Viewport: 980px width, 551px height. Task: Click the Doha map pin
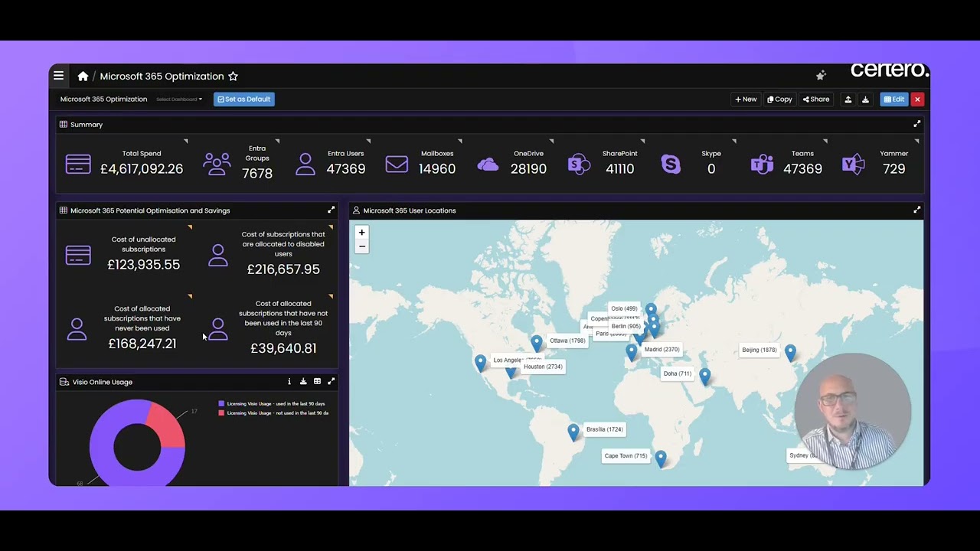click(x=704, y=376)
